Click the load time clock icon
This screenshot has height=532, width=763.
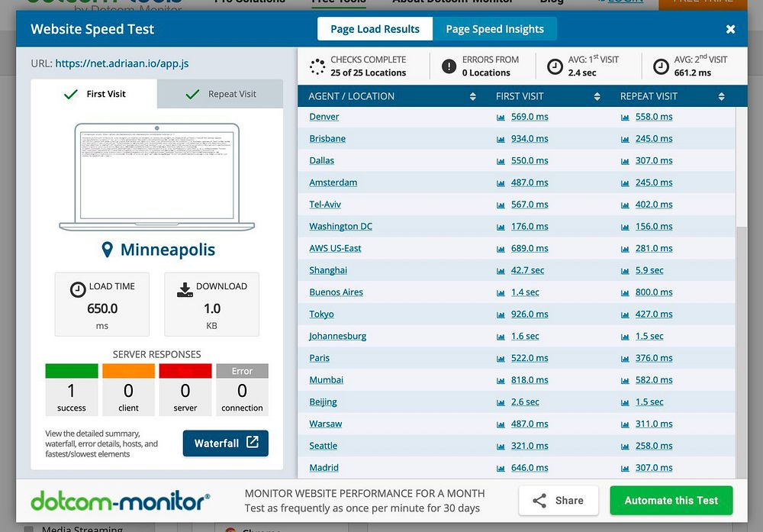[78, 289]
